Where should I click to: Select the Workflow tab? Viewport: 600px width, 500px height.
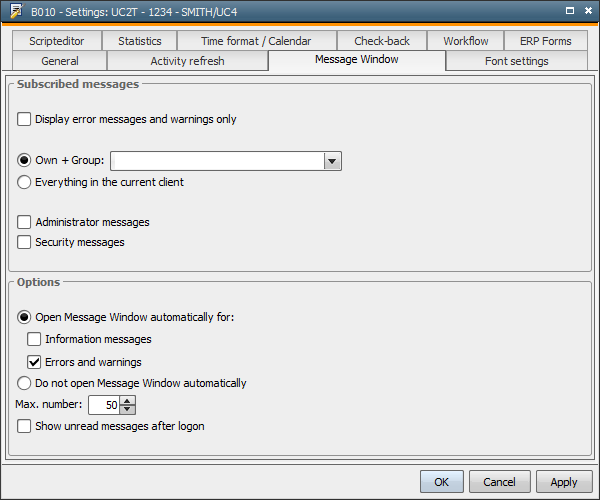[466, 41]
